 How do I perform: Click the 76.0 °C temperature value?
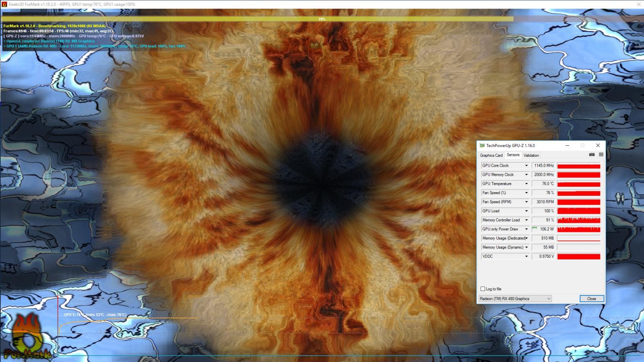coord(543,183)
